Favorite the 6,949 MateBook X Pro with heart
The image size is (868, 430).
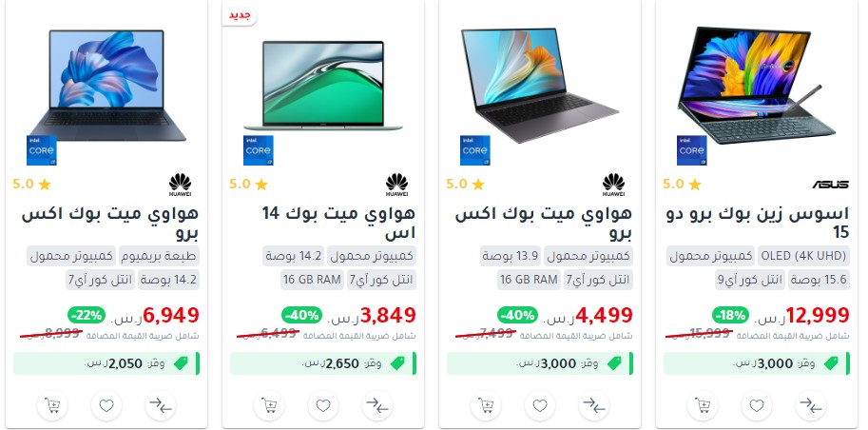[x=106, y=405]
